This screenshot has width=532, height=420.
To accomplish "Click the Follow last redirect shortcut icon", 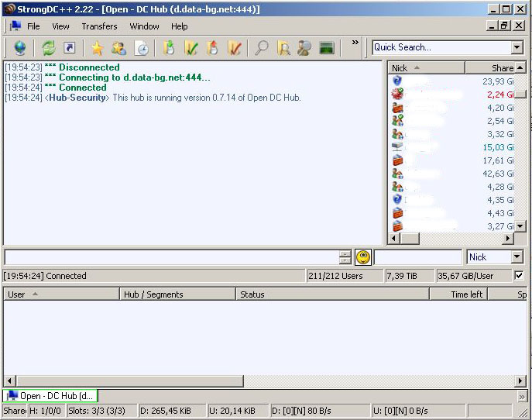I will coord(70,47).
